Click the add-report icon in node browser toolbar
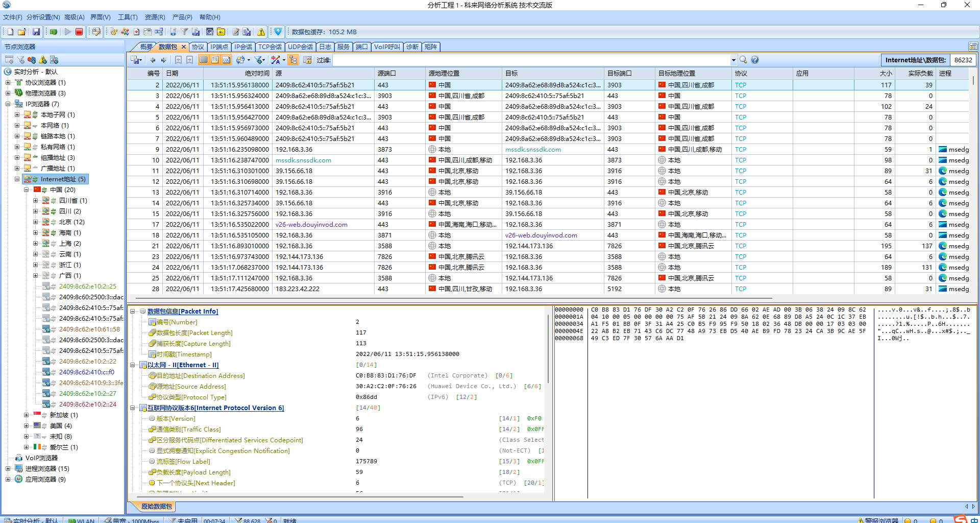 click(x=54, y=60)
